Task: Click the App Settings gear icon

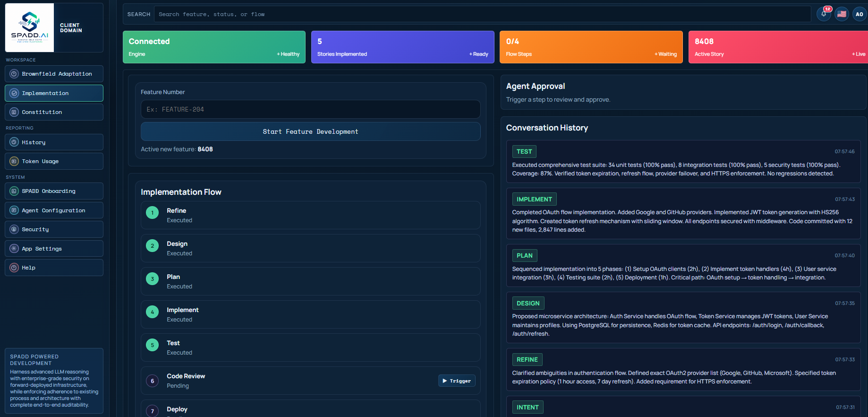Action: coord(14,249)
